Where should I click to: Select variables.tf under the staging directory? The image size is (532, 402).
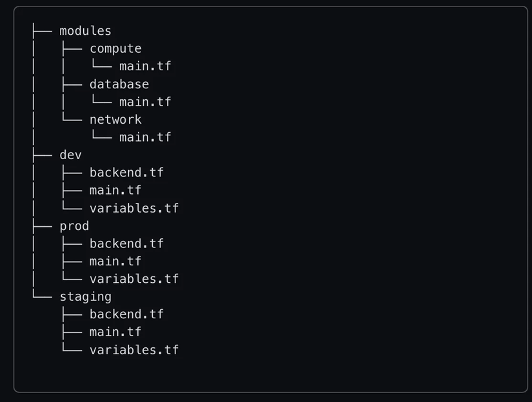(x=134, y=350)
